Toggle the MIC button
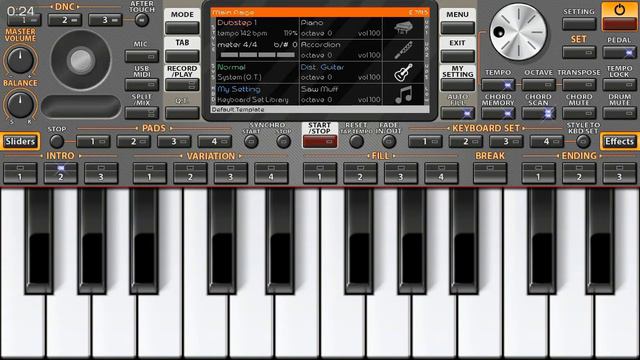The height and width of the screenshot is (360, 640). coord(142,56)
